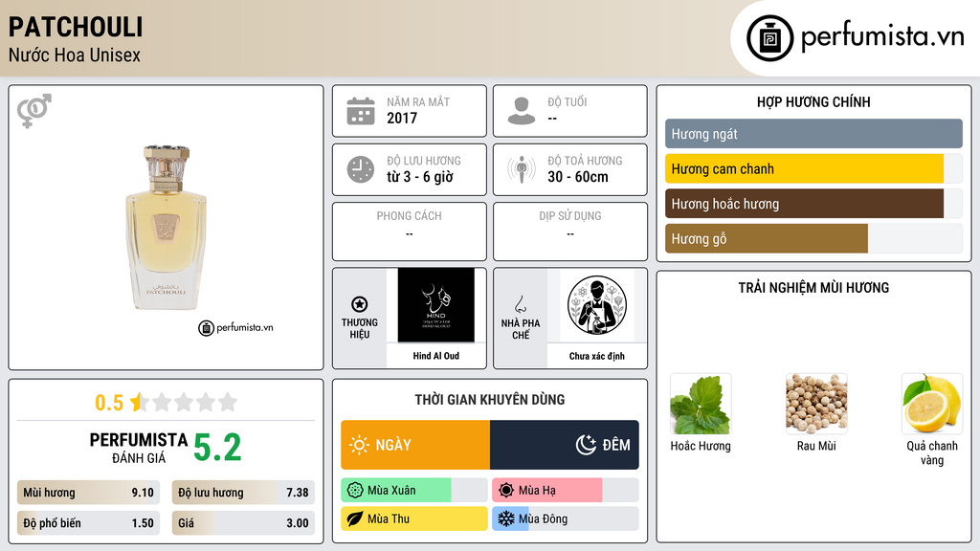Click the Độ phổ biến 1.50 score bar
980x551 pixels.
(88, 523)
